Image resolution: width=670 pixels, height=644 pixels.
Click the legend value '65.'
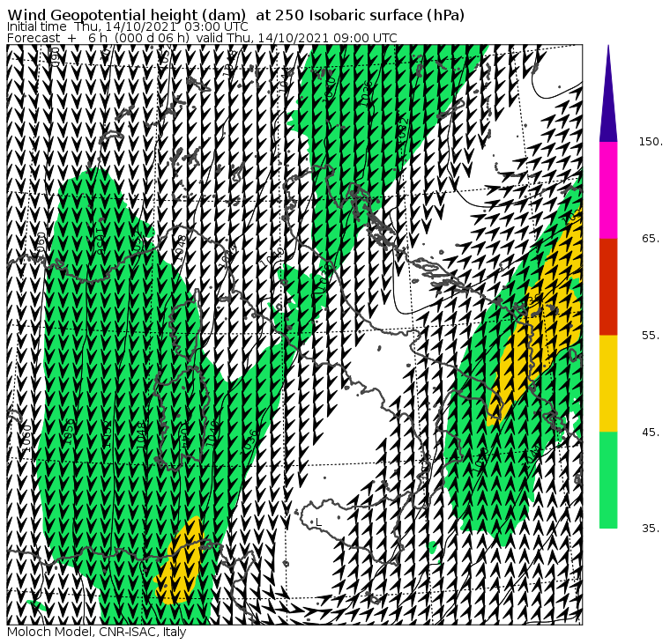coord(651,238)
